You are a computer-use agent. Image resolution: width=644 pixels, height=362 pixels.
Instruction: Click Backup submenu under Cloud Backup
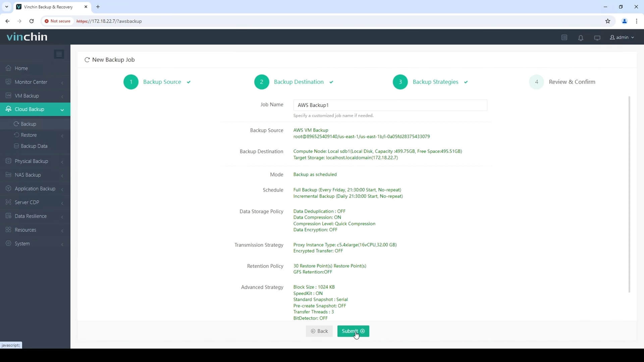(28, 124)
